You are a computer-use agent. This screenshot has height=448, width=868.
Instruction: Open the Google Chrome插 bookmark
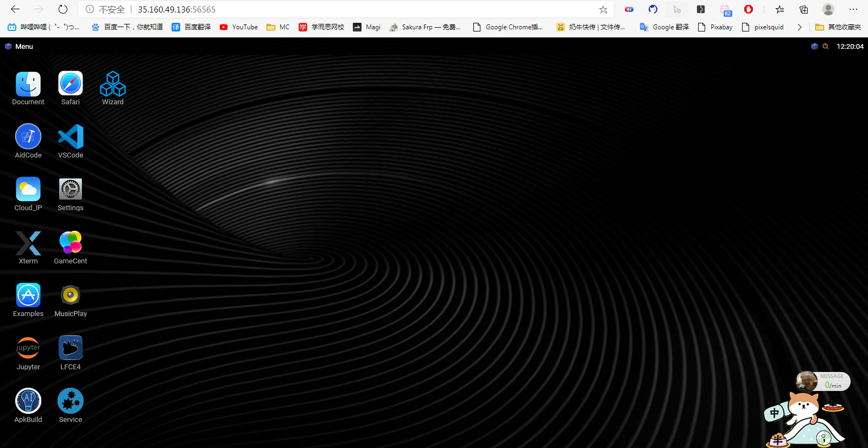click(508, 27)
